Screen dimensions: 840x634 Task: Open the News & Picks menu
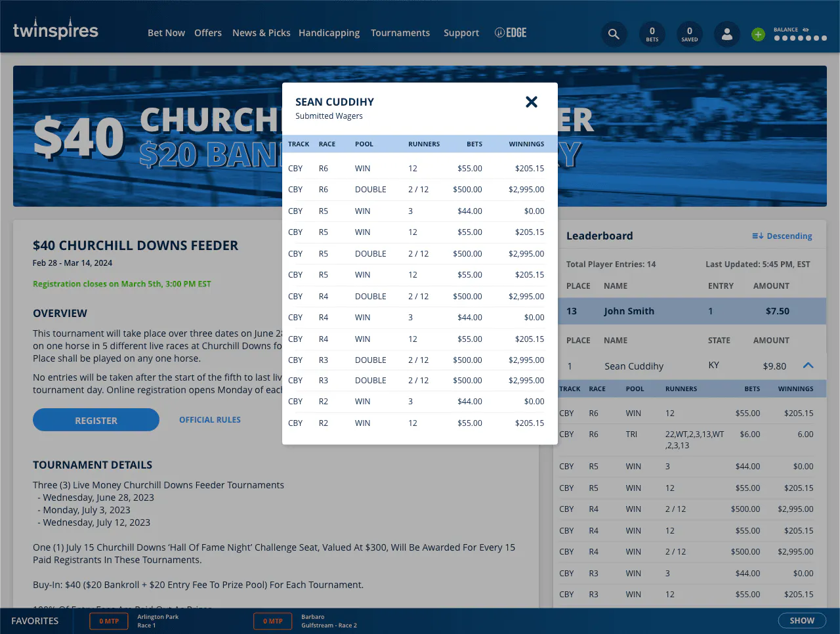point(261,33)
